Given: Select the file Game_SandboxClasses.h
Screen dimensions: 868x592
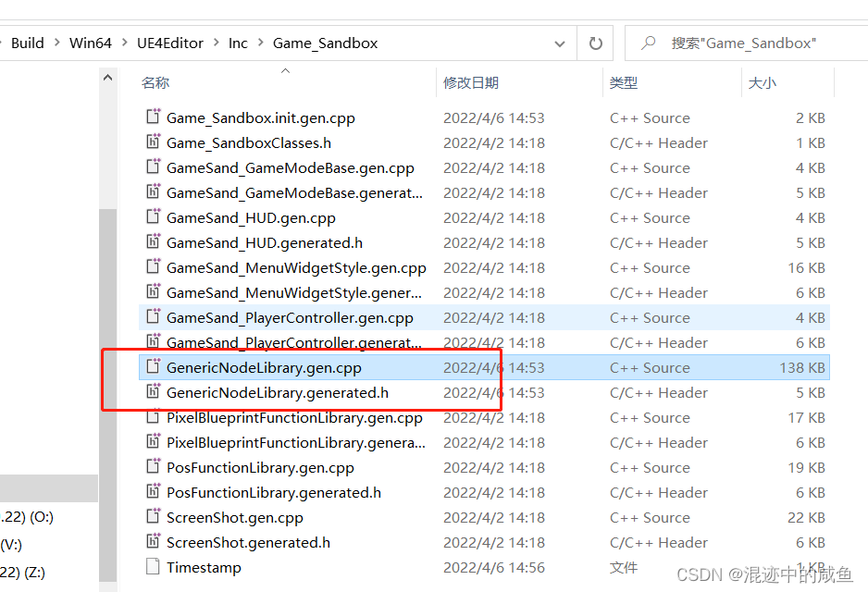Looking at the screenshot, I should click(x=249, y=142).
